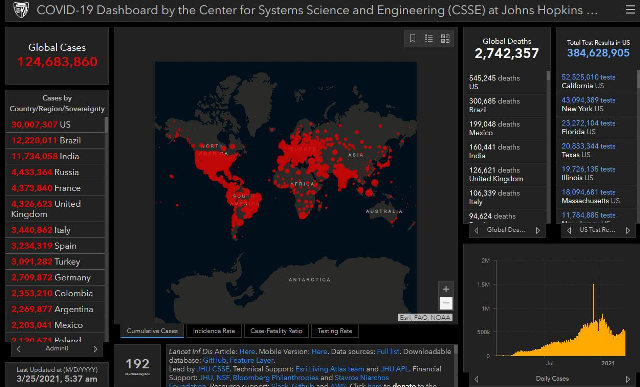Screen dimensions: 640x387
Task: Open the hamburger menu in the header
Action: pos(631,9)
